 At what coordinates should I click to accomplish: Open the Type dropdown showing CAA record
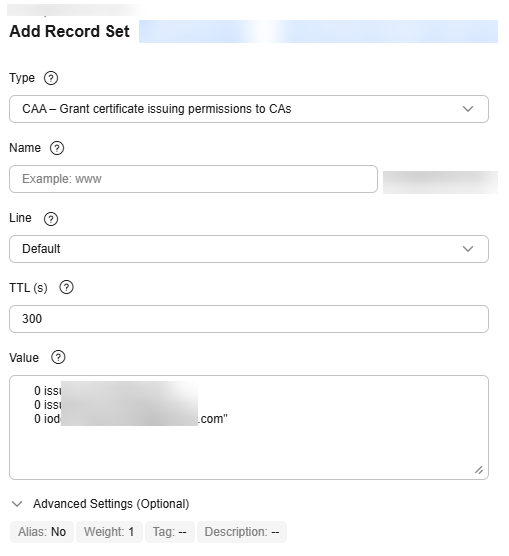pos(249,109)
